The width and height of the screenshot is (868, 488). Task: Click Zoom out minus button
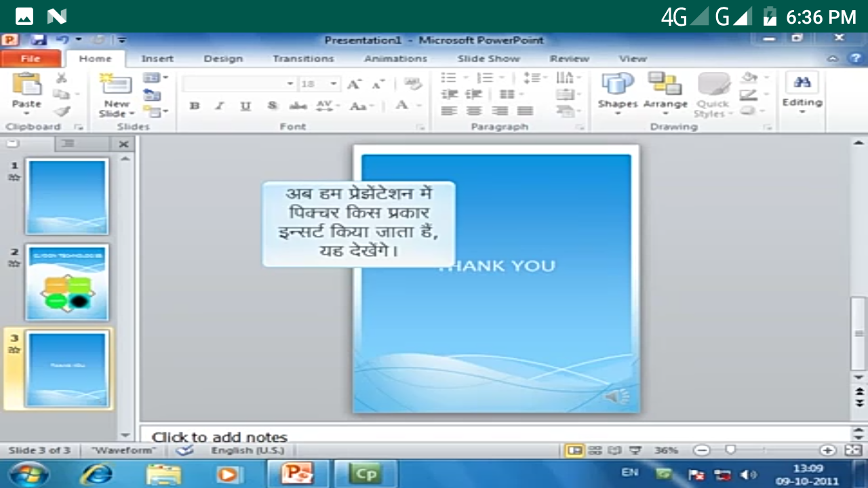coord(702,450)
